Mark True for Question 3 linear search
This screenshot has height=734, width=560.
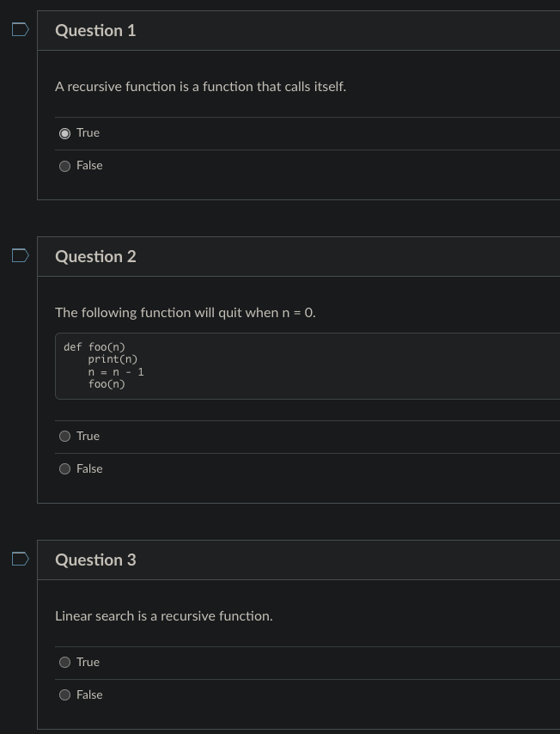pyautogui.click(x=65, y=662)
